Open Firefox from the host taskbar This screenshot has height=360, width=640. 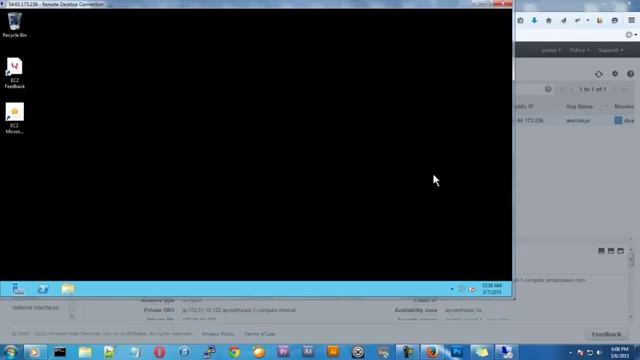(432, 352)
